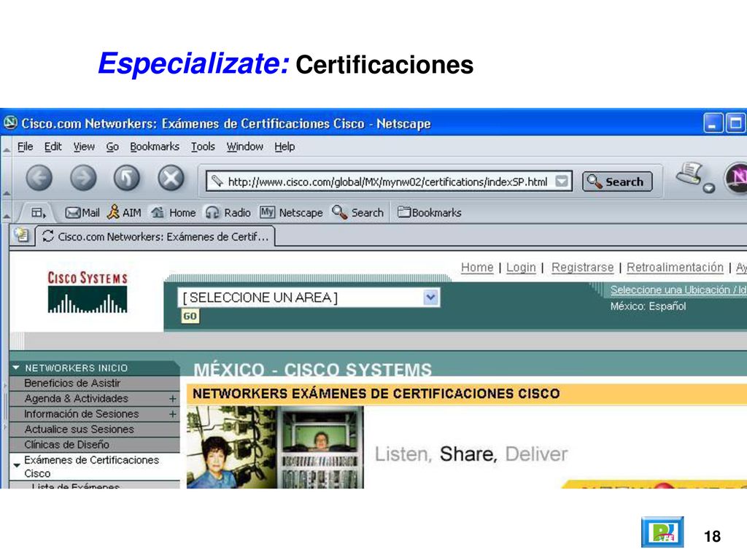Click the Seleccione una Ubicación link
The height and width of the screenshot is (560, 747).
pyautogui.click(x=678, y=289)
